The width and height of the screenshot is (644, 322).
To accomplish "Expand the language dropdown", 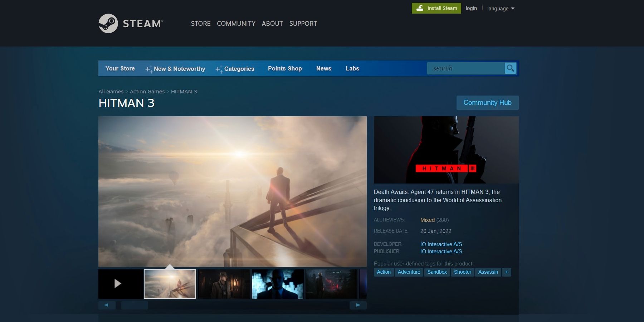I will tap(501, 9).
